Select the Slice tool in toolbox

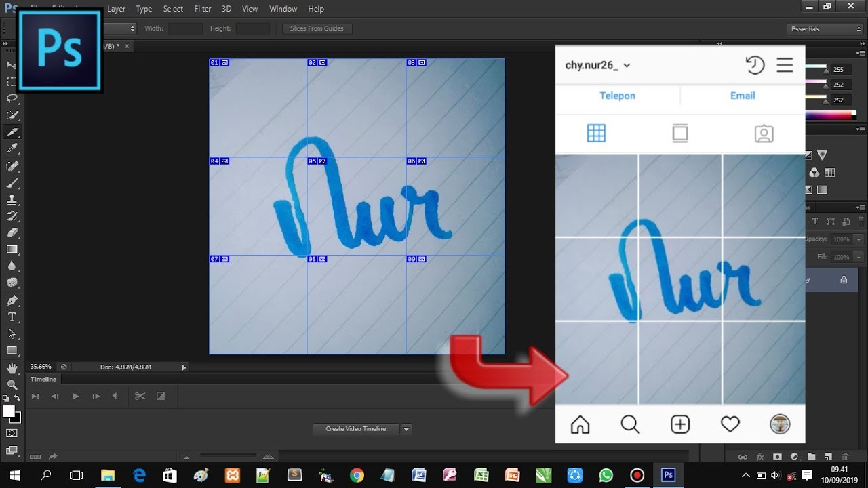point(12,132)
